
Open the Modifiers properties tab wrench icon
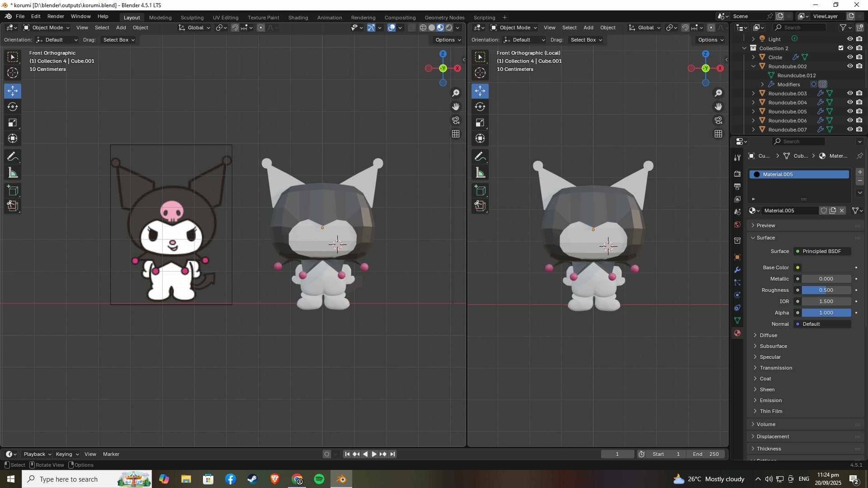pyautogui.click(x=737, y=270)
